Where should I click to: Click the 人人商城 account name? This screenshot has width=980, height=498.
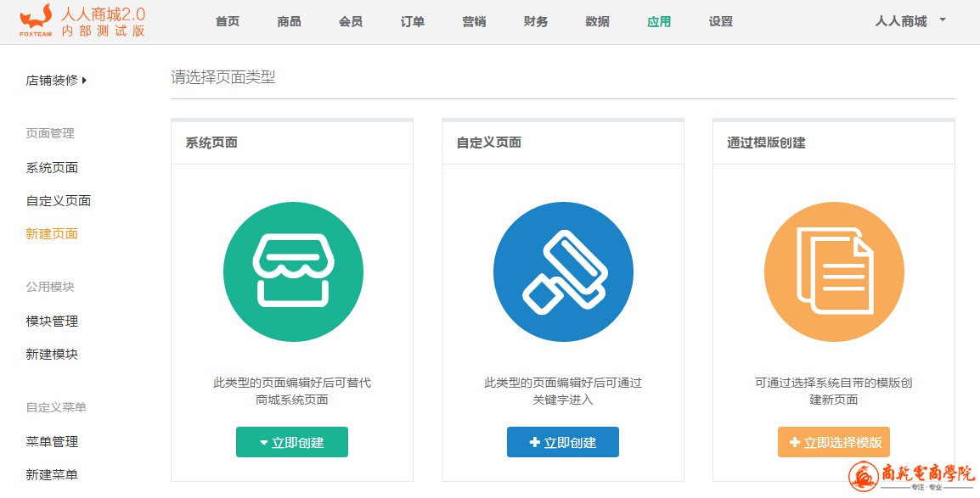[x=901, y=21]
